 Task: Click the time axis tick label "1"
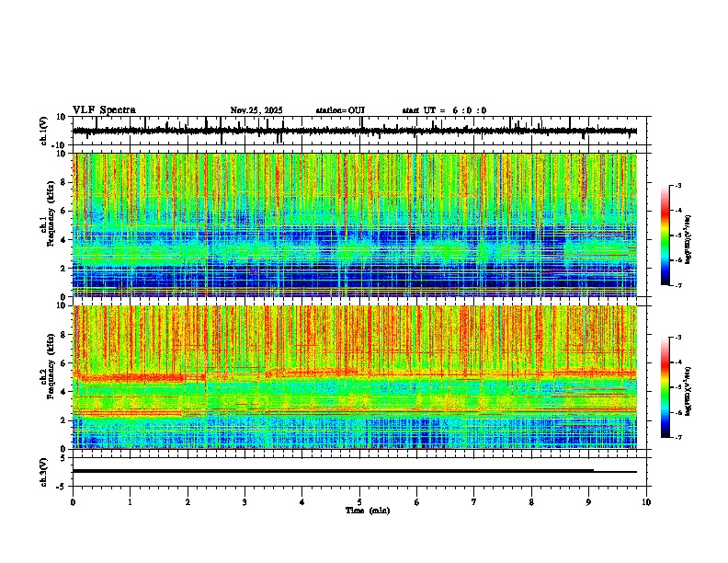pos(130,502)
